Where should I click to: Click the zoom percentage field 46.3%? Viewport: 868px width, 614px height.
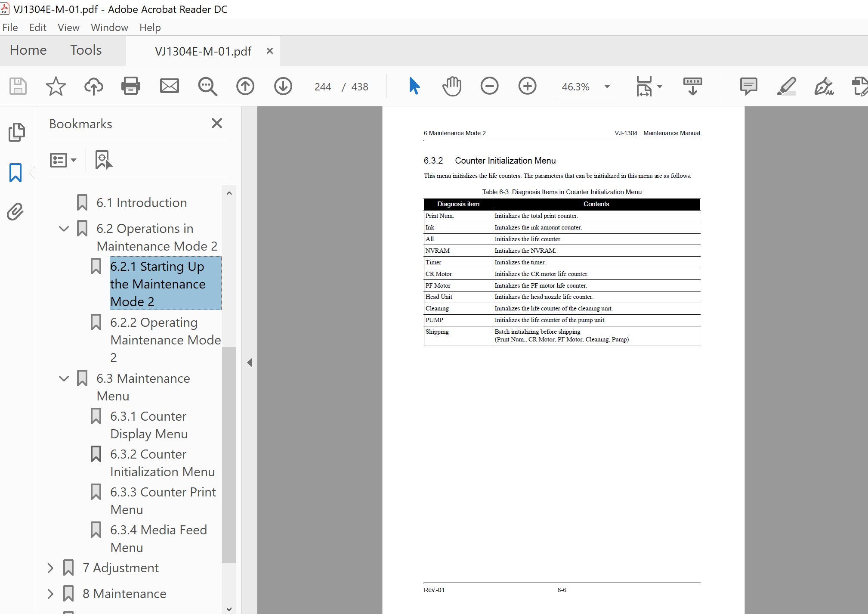(x=576, y=87)
